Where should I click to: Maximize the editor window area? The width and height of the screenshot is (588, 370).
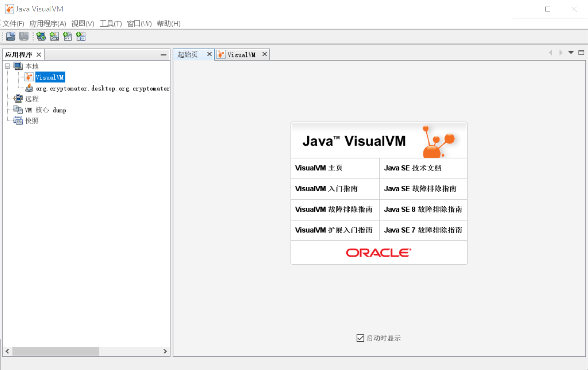pos(581,53)
